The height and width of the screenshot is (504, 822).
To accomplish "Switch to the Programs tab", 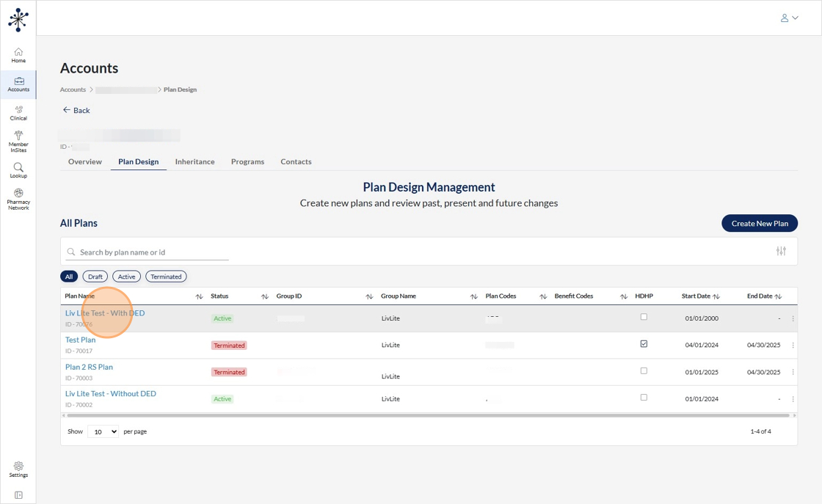I will [x=247, y=161].
